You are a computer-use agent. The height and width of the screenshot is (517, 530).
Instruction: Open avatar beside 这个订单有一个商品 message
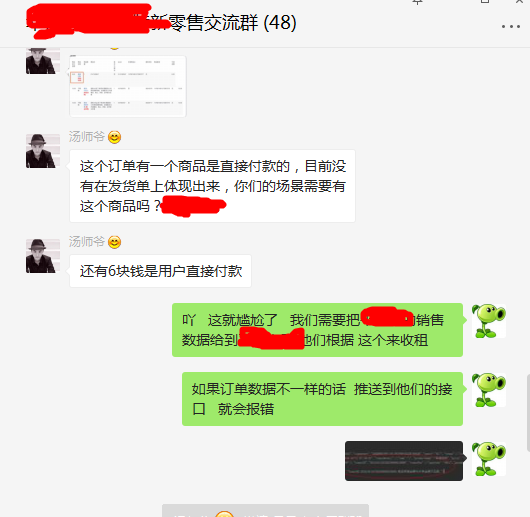pos(43,151)
